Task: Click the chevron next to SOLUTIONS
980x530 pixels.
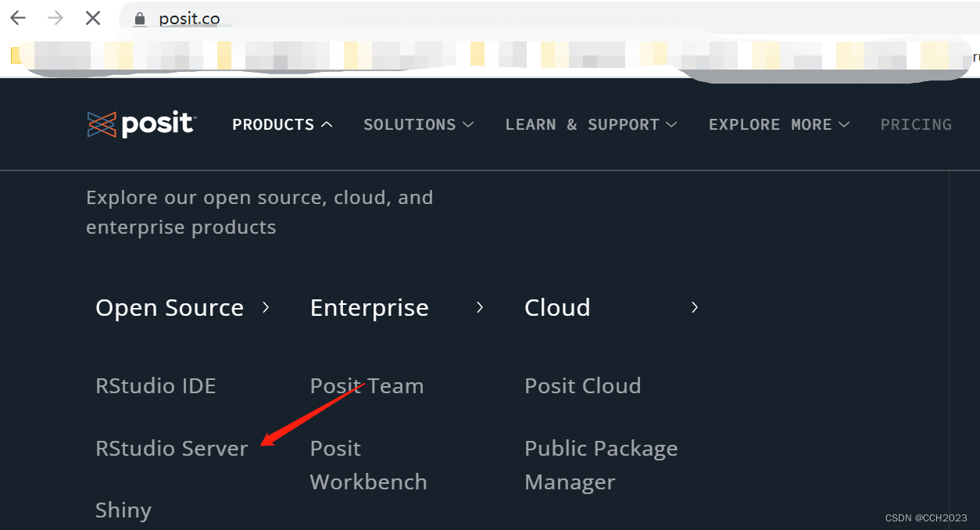Action: [x=468, y=124]
